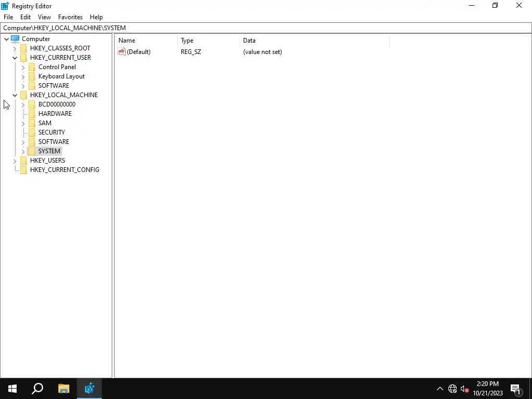
Task: Collapse the Computer root node
Action: click(x=6, y=39)
